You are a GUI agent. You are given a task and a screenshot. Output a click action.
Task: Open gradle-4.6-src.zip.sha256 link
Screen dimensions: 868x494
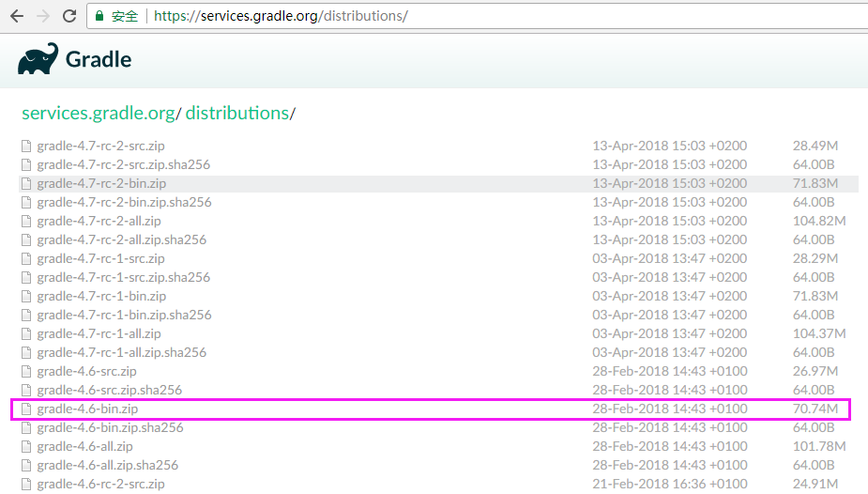pos(110,391)
